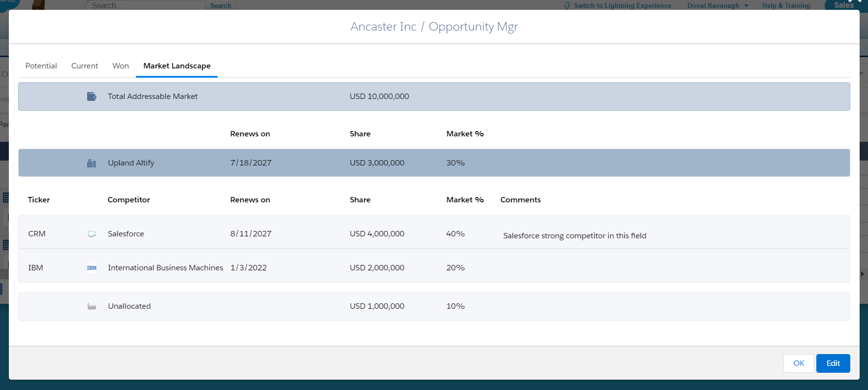Open the Won tab
The image size is (868, 390).
click(x=121, y=66)
